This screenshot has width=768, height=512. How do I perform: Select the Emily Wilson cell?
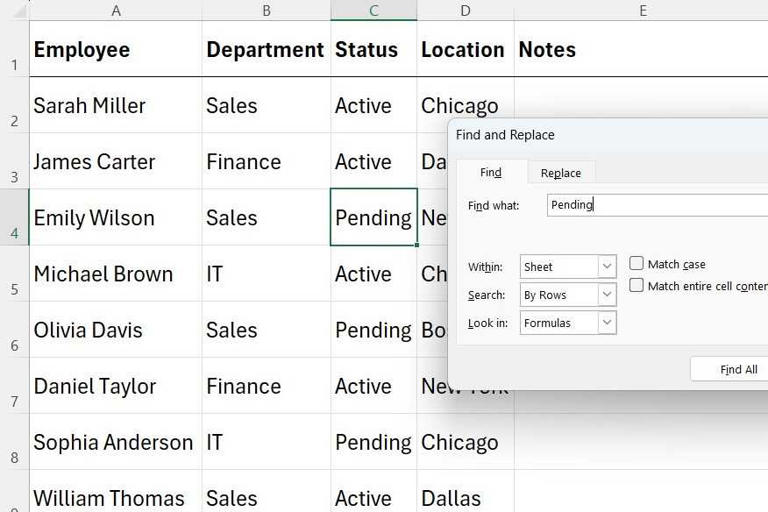[116, 217]
